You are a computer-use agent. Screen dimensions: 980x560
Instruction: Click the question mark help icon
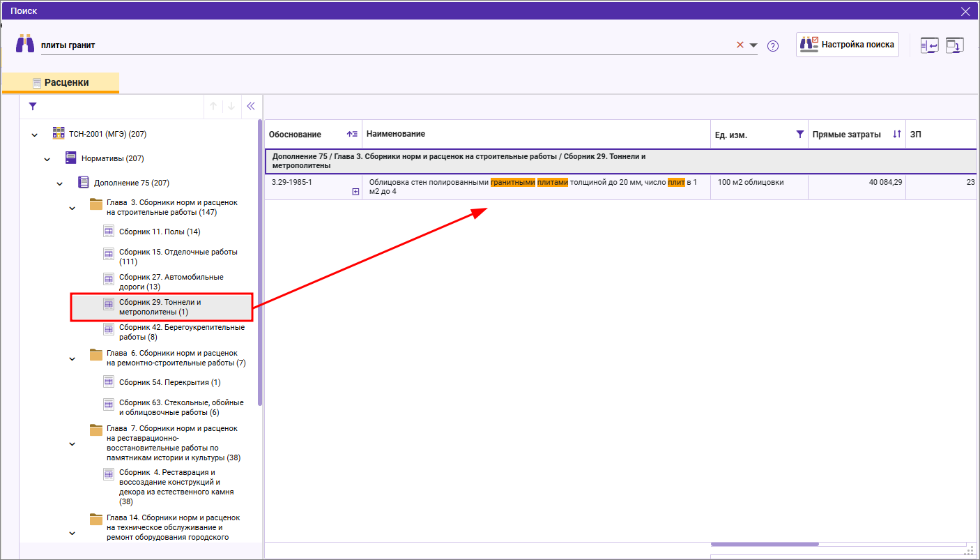pyautogui.click(x=772, y=46)
